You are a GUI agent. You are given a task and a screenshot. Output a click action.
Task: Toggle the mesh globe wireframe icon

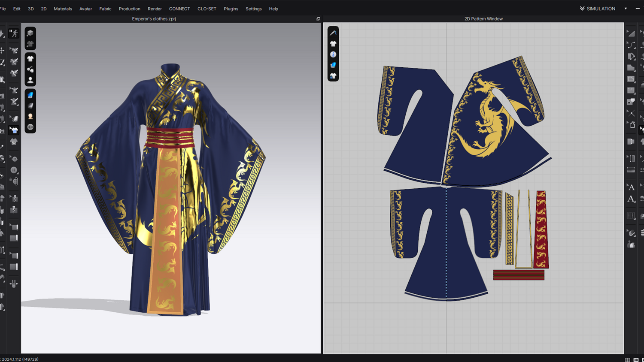(x=30, y=127)
